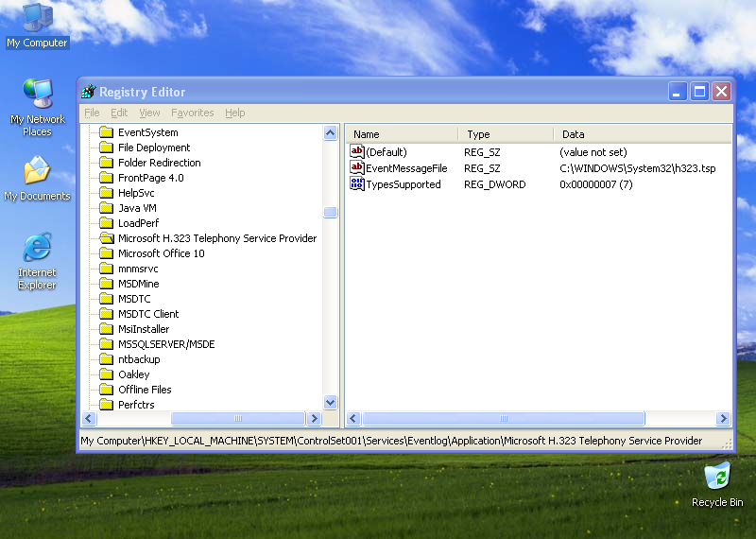Sort values by the Type column header
756x539 pixels.
coord(506,134)
